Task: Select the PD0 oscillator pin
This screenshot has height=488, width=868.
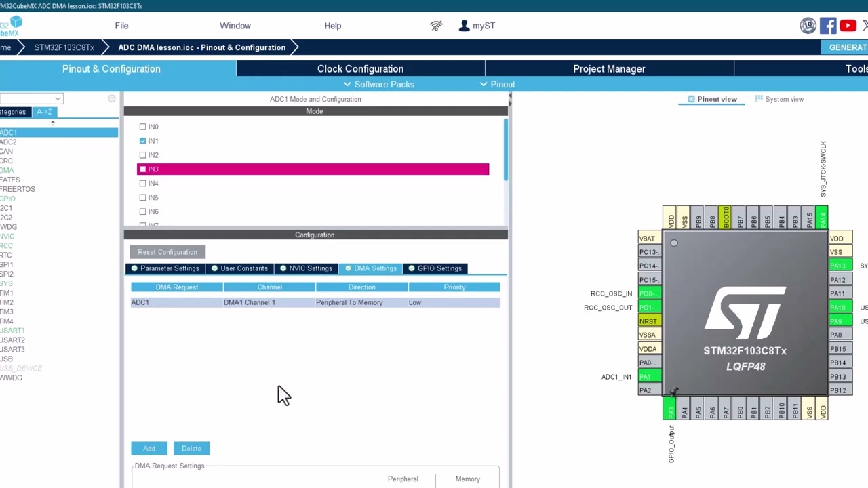Action: click(650, 293)
